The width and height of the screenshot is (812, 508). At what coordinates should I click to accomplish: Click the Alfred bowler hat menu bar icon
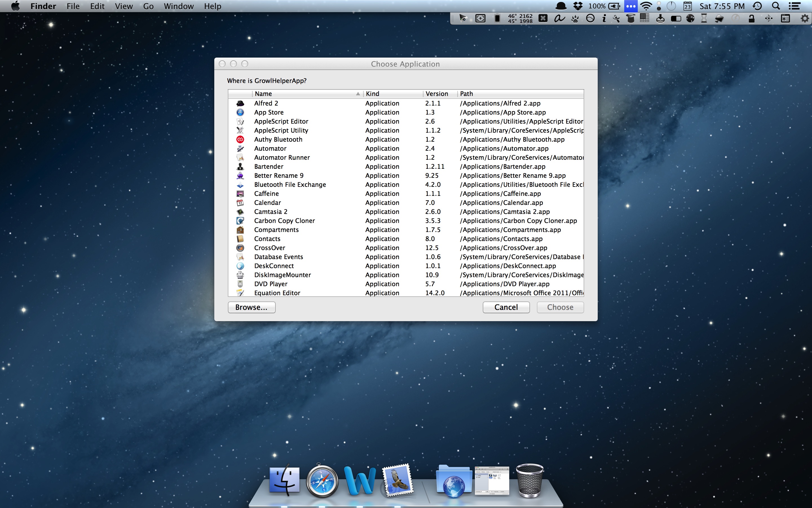click(561, 6)
